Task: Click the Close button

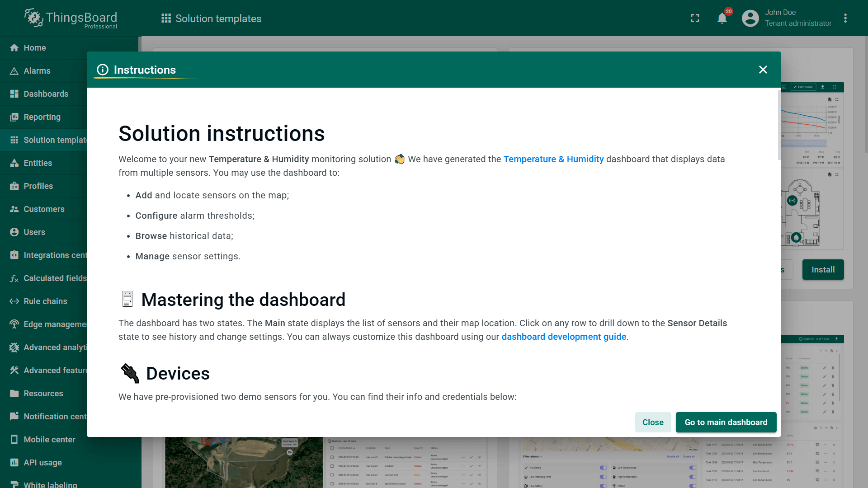Action: (653, 422)
